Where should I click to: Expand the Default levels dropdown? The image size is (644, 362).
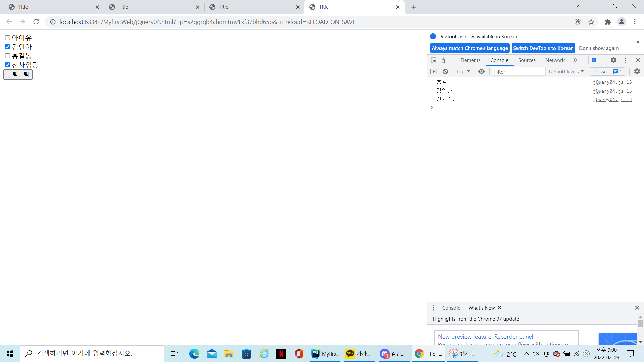566,72
